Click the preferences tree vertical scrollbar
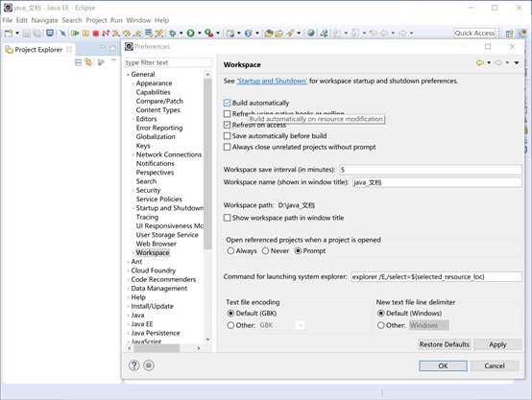The image size is (532, 400). [207, 164]
